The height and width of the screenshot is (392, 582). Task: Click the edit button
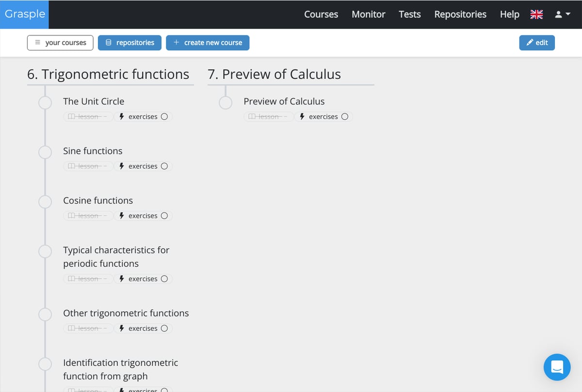[537, 43]
